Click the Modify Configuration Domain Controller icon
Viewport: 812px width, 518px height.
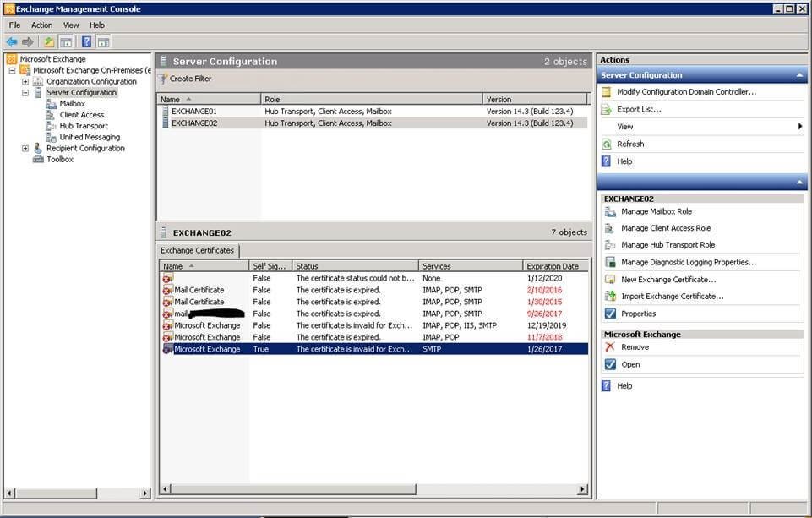click(607, 92)
